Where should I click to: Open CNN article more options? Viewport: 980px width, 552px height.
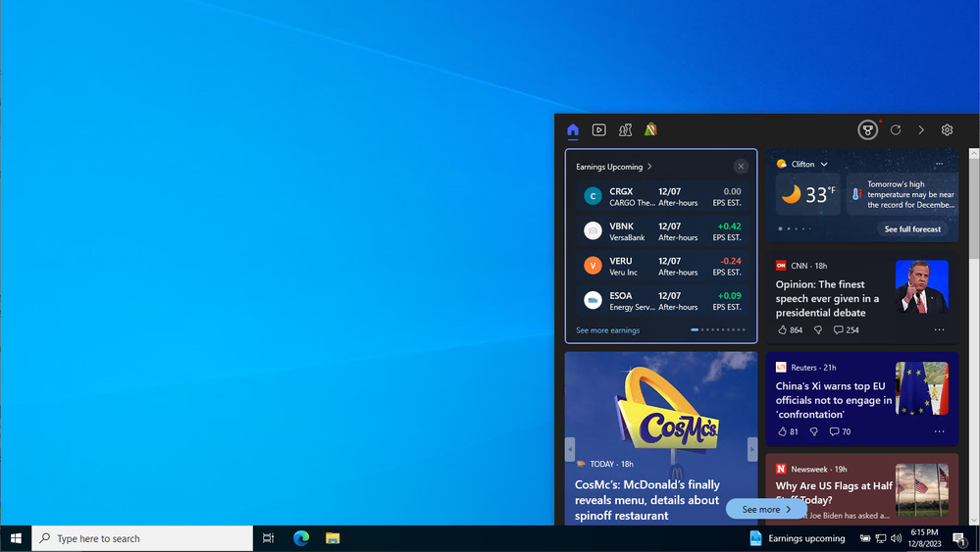tap(939, 329)
